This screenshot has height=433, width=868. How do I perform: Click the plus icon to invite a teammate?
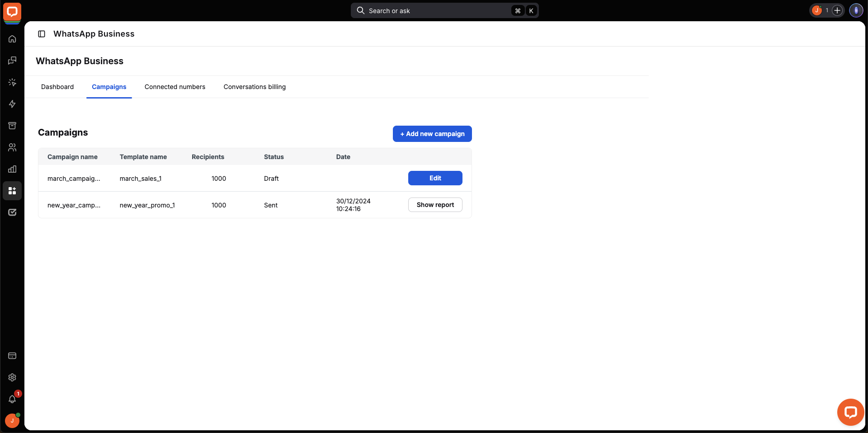(x=837, y=10)
